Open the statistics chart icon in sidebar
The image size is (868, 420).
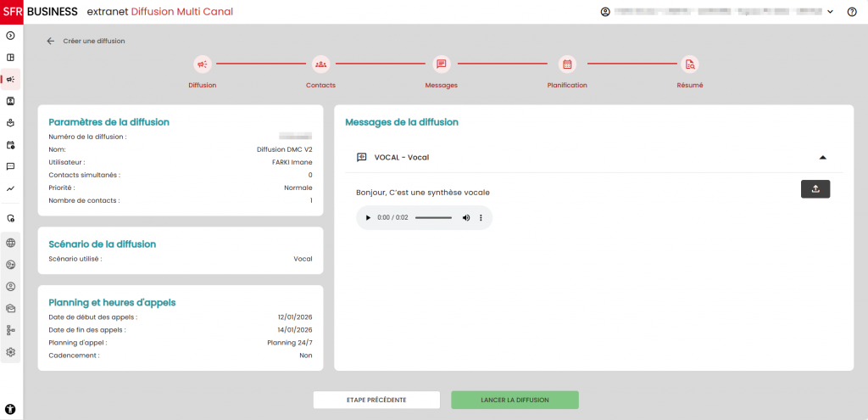tap(10, 188)
